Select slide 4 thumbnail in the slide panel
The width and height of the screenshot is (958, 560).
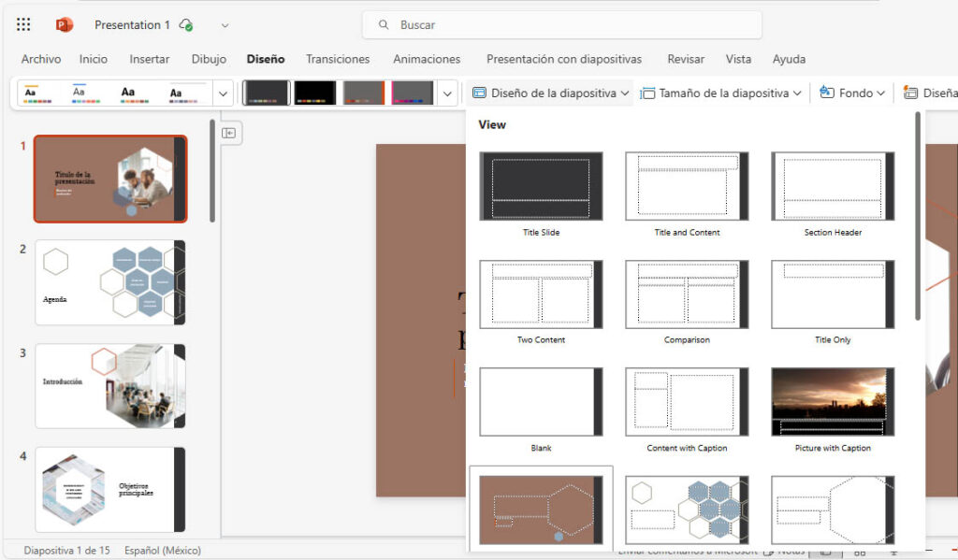tap(109, 488)
